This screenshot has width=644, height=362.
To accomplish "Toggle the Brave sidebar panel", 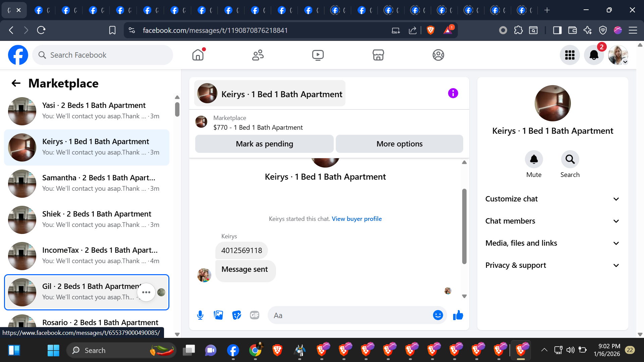I will (x=557, y=30).
